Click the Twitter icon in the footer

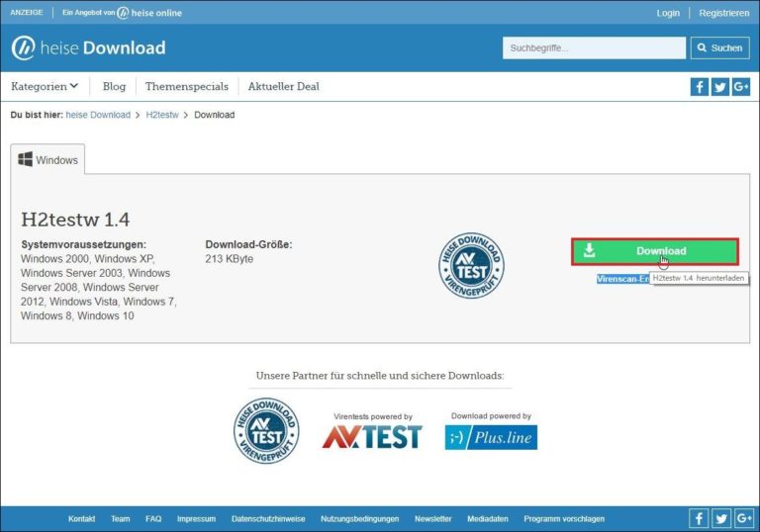720,518
